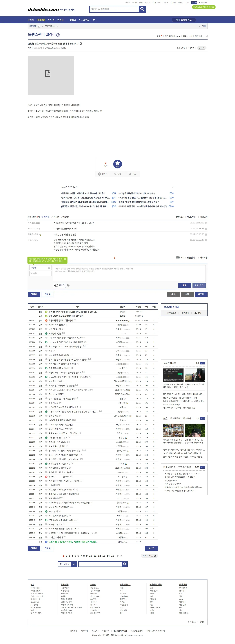Expand the 최근 방문 dropdown

pos(39,26)
